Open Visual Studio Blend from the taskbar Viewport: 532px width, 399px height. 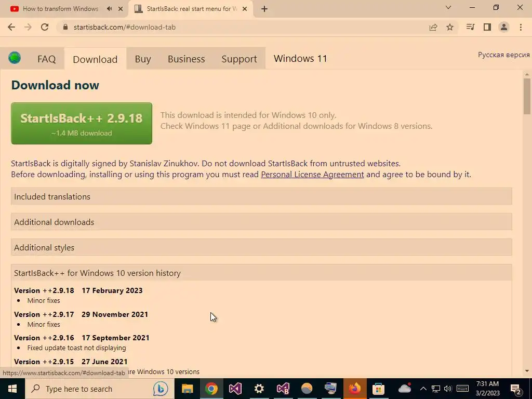(x=283, y=389)
